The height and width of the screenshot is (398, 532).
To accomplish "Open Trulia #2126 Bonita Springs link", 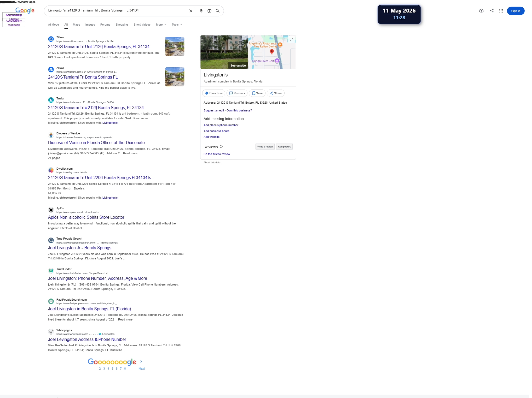I will click(x=96, y=108).
